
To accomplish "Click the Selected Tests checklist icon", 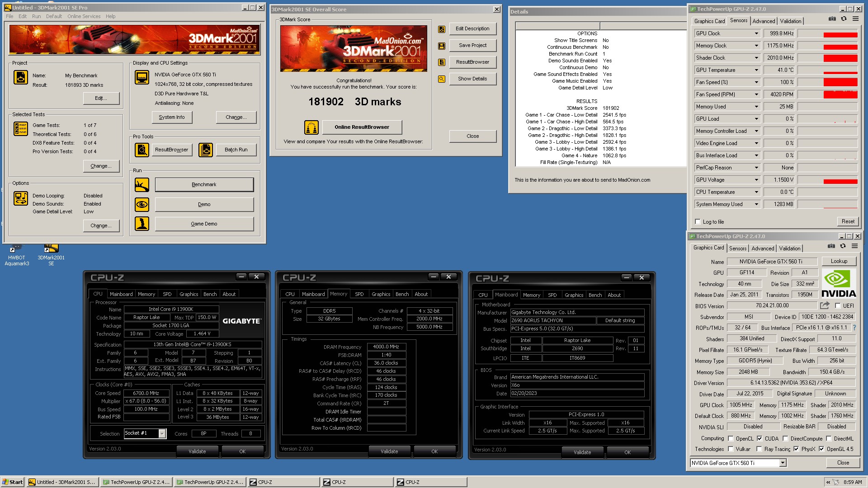I will point(21,129).
